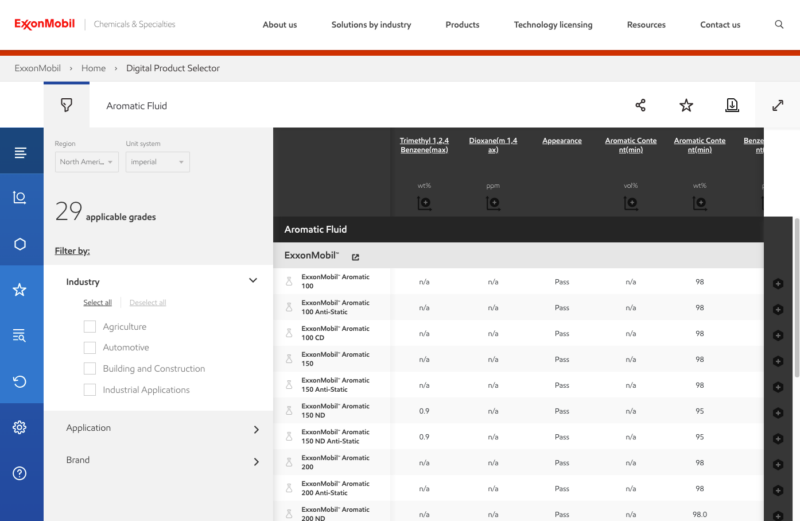Open the site search magnifier
Viewport: 800px width, 521px height.
click(x=779, y=24)
